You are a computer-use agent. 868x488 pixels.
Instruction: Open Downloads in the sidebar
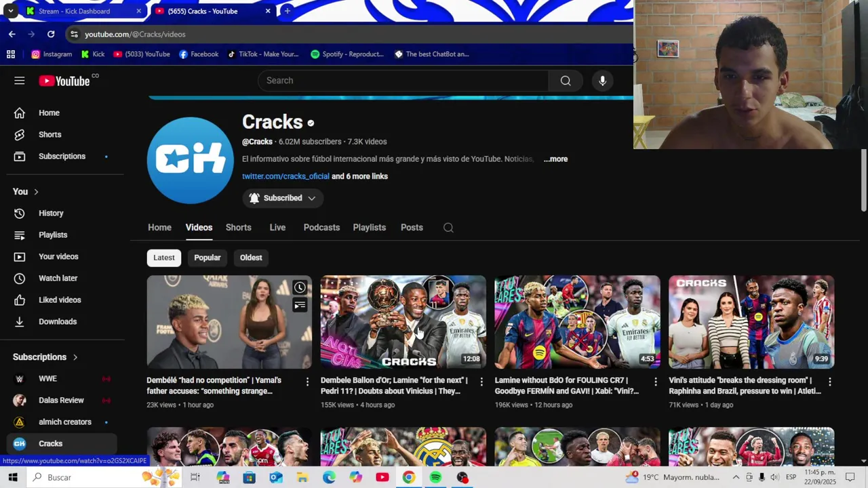pos(59,322)
